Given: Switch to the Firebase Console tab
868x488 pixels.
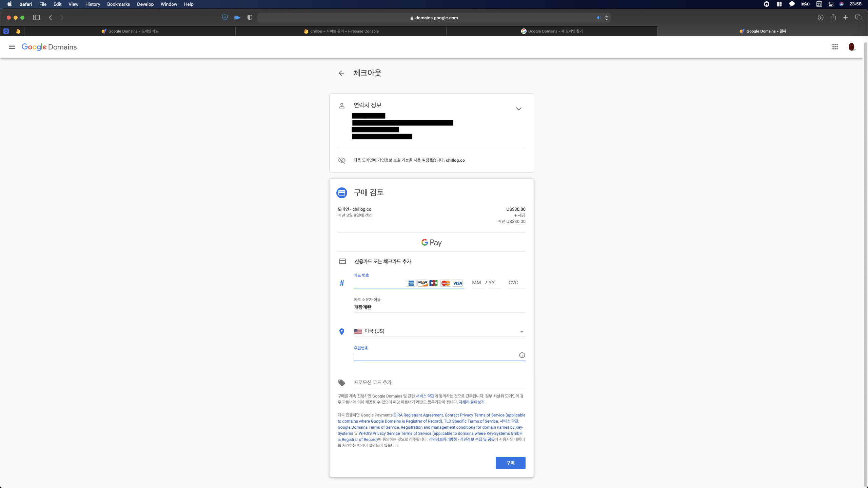Looking at the screenshot, I should point(341,31).
